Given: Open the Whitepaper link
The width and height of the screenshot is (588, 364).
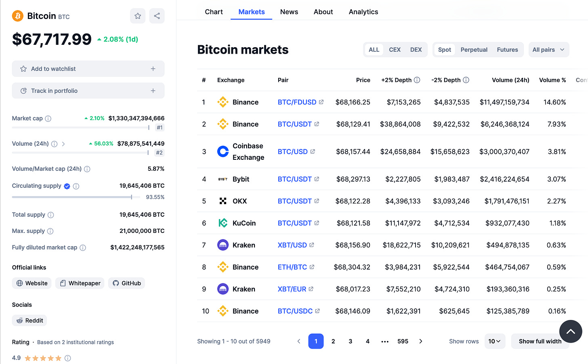Looking at the screenshot, I should (x=80, y=283).
